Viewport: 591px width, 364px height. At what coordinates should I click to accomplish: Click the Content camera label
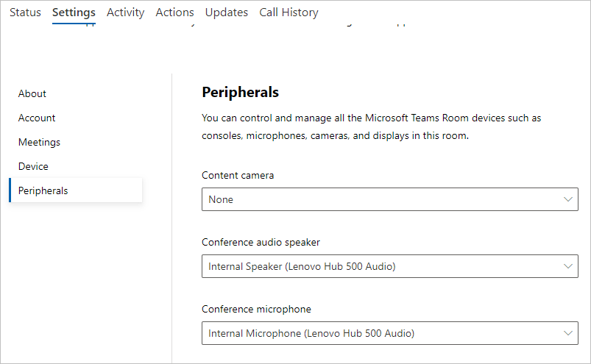click(x=238, y=175)
